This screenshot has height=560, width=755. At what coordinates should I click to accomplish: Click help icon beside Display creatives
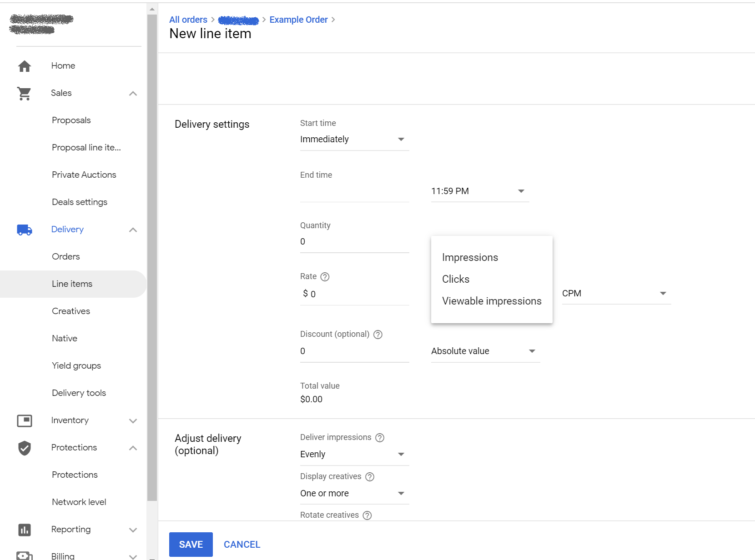click(x=370, y=477)
